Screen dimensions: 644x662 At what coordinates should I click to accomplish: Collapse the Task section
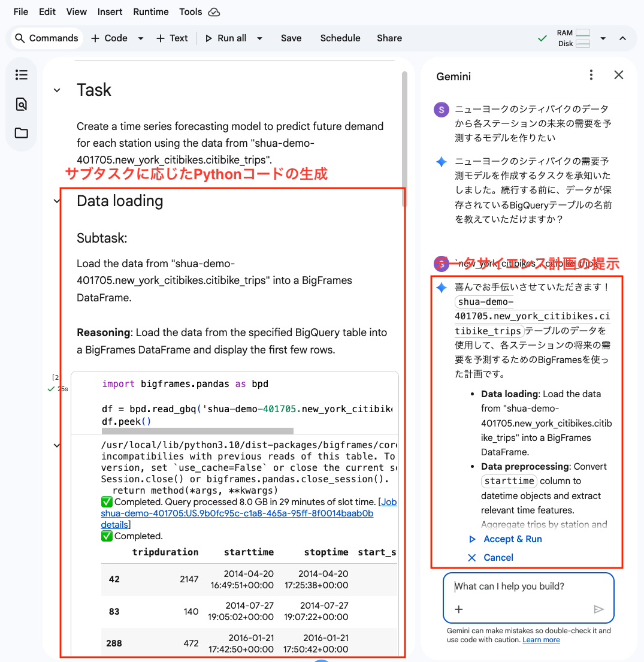57,90
